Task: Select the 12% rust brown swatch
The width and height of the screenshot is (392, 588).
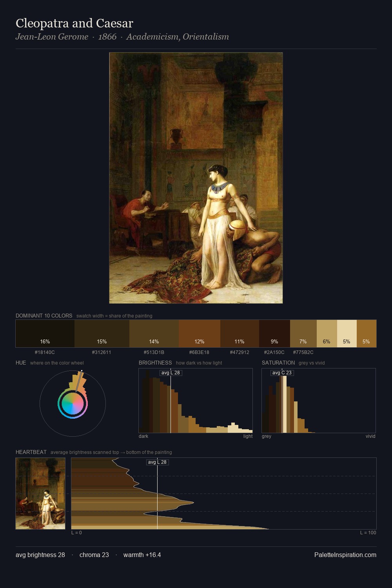Action: pyautogui.click(x=200, y=334)
